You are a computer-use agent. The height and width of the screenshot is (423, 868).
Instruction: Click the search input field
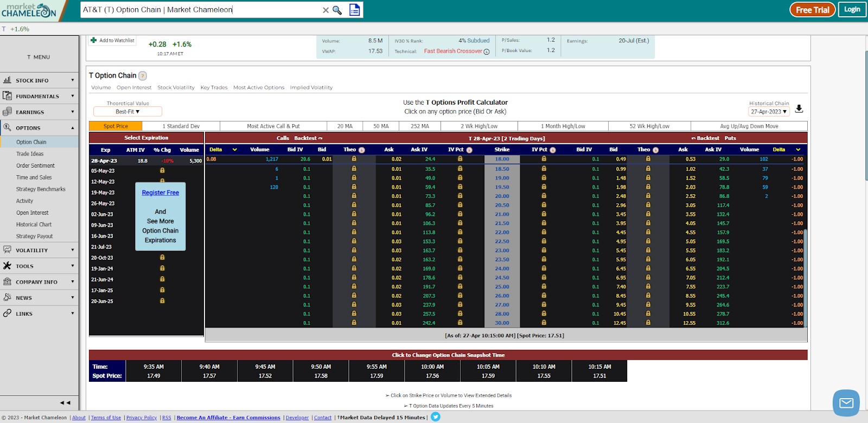201,10
